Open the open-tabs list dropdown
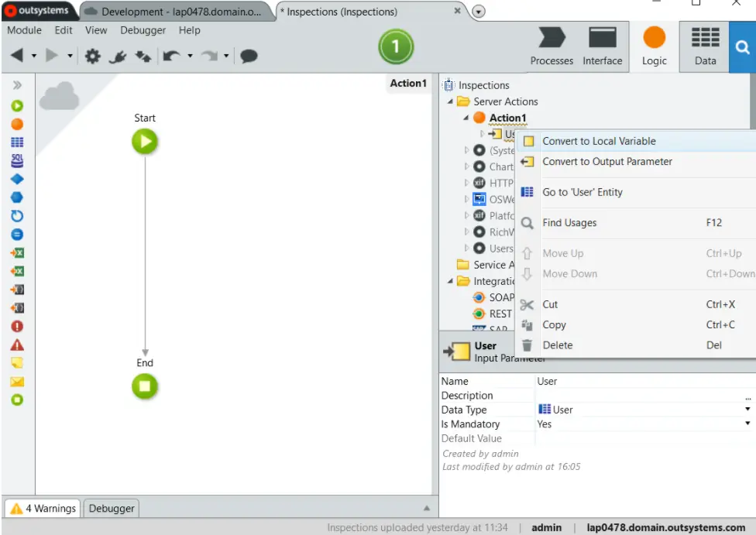 point(478,11)
